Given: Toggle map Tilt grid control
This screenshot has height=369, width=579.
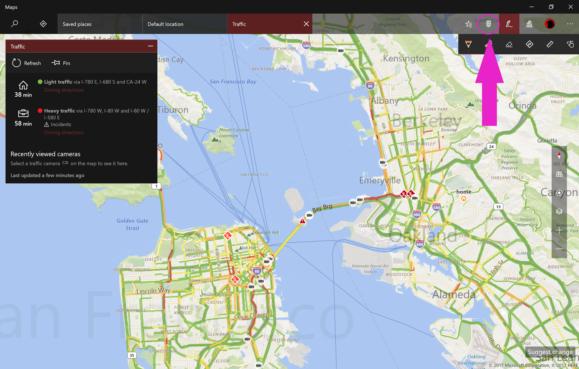Looking at the screenshot, I should tap(559, 174).
